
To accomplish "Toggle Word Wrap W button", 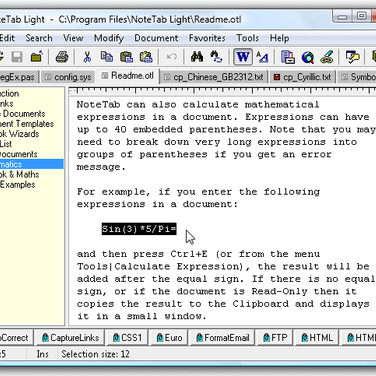I will 243,57.
